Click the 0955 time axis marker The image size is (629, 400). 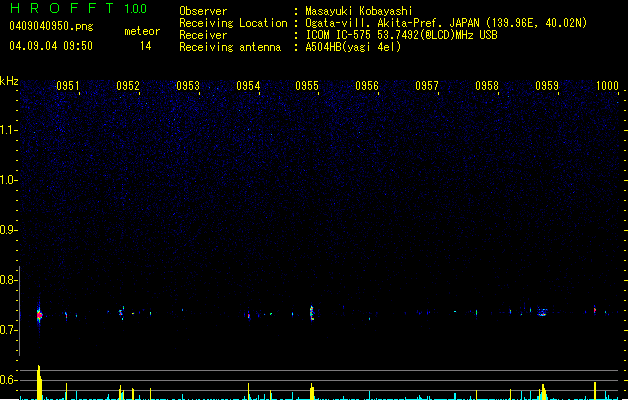307,86
